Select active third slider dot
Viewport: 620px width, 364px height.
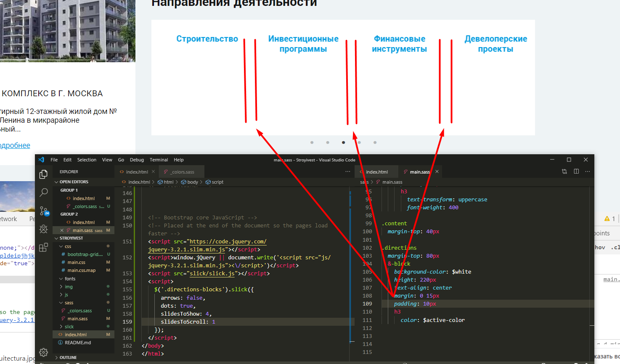coord(344,142)
